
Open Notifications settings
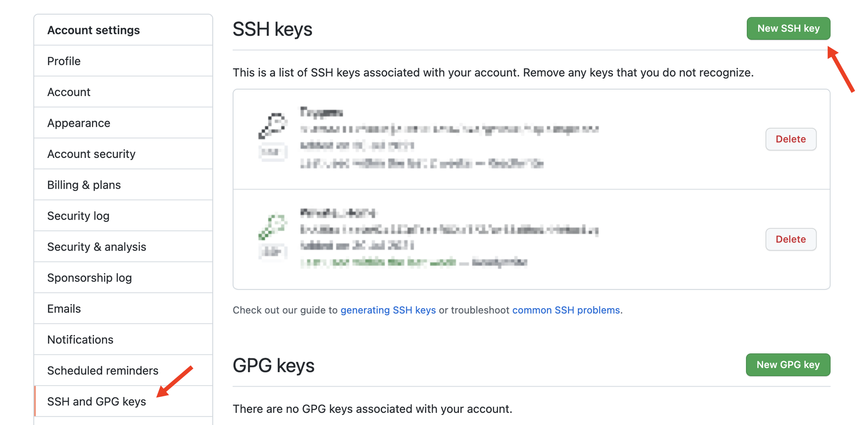click(123, 339)
